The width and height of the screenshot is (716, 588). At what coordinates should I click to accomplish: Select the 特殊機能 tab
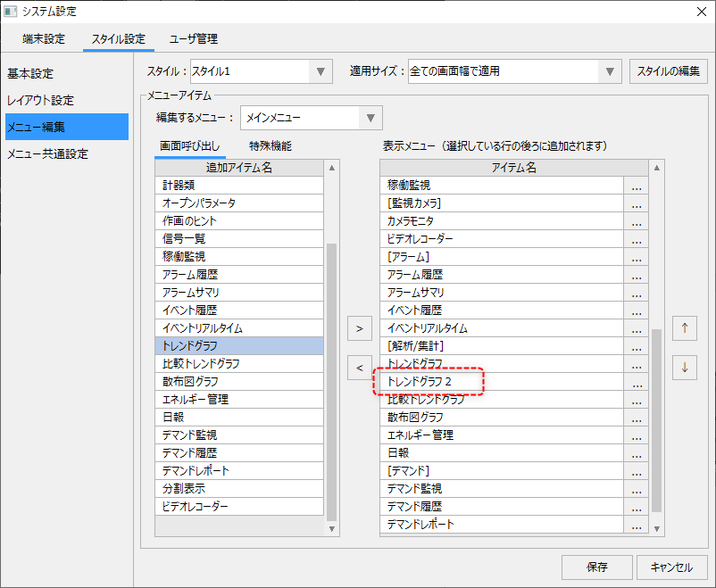coord(270,145)
